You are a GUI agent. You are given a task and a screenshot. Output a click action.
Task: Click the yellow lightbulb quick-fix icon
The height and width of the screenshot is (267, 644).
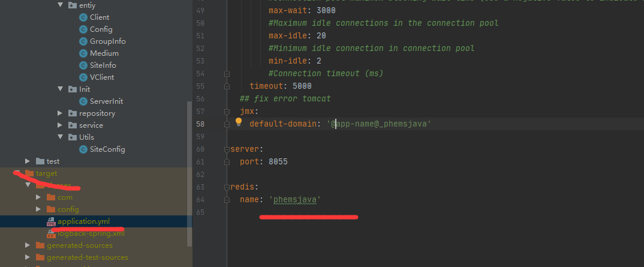(x=238, y=122)
